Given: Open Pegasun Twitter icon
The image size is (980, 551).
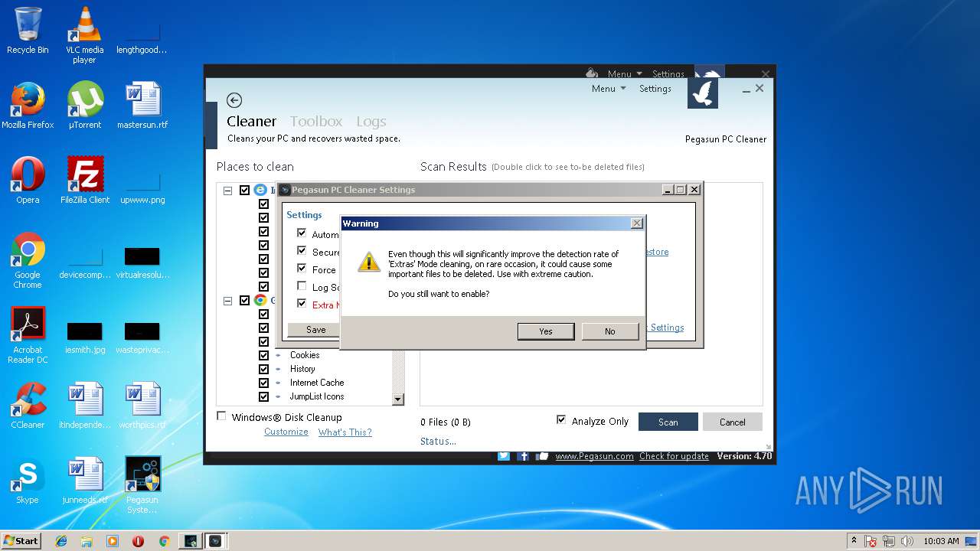Looking at the screenshot, I should click(504, 456).
